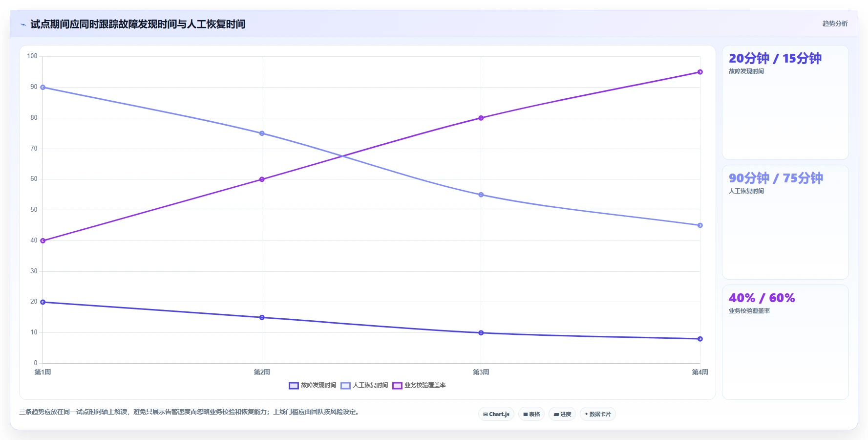This screenshot has width=868, height=440.
Task: Toggle 故障发现时间 legend series
Action: 313,385
